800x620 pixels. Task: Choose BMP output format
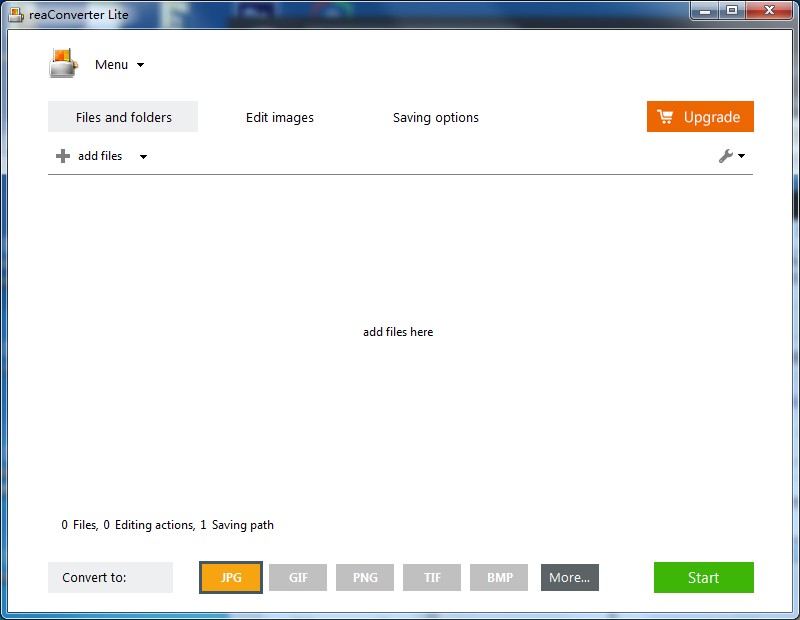pos(499,578)
